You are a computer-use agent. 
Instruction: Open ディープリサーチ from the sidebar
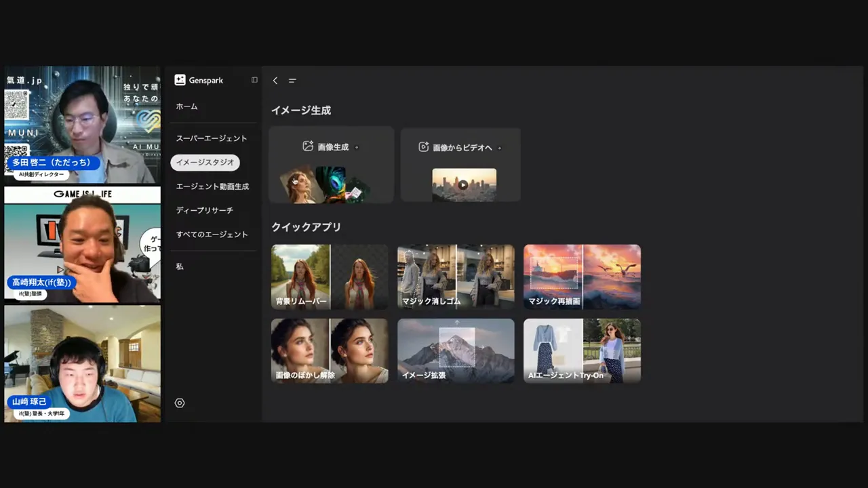204,210
